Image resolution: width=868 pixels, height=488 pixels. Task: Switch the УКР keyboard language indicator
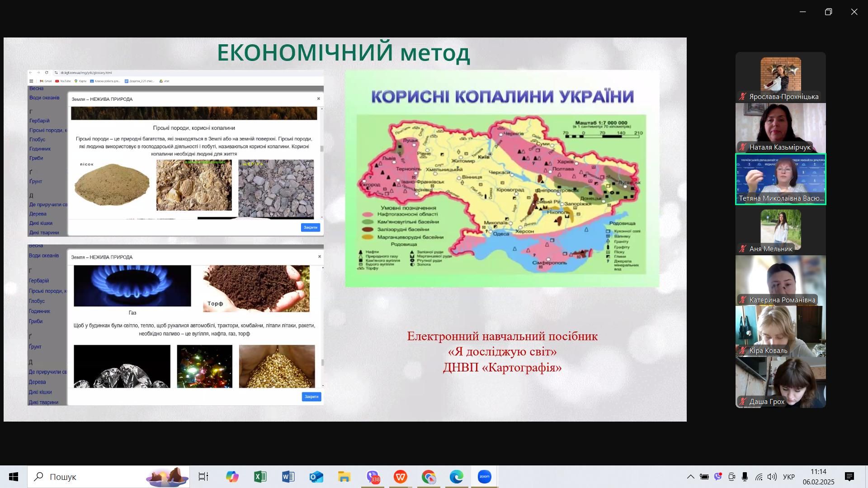pos(789,477)
